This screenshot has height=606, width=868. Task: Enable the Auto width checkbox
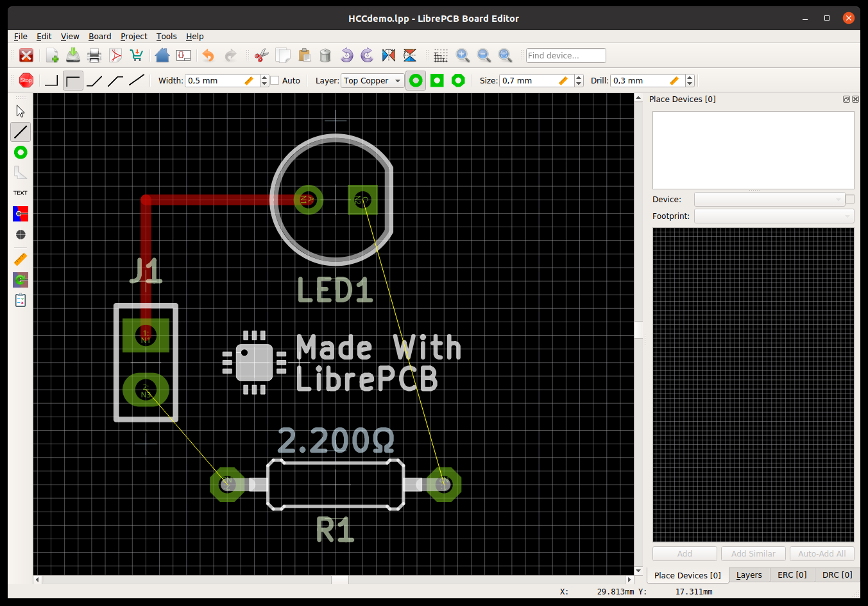pyautogui.click(x=275, y=80)
